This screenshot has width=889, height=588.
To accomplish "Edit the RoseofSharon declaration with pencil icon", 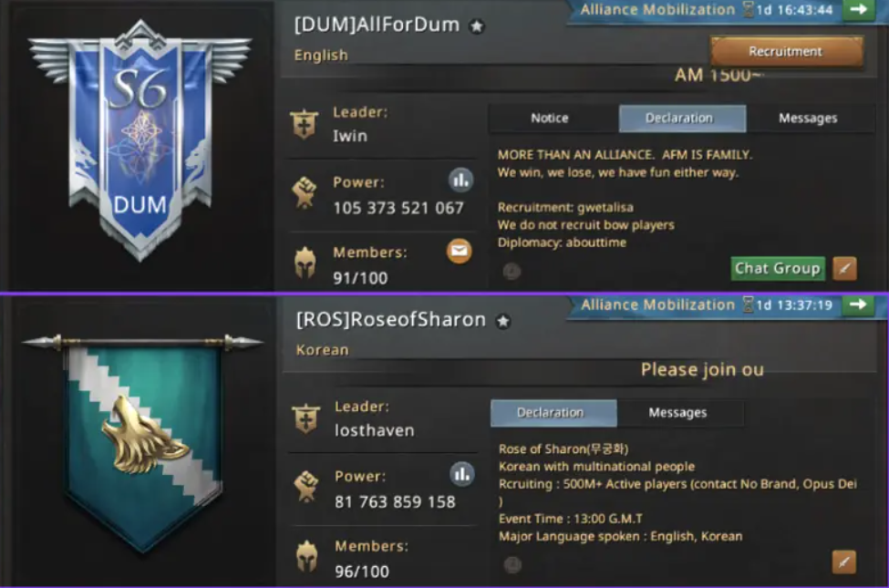I will [844, 562].
